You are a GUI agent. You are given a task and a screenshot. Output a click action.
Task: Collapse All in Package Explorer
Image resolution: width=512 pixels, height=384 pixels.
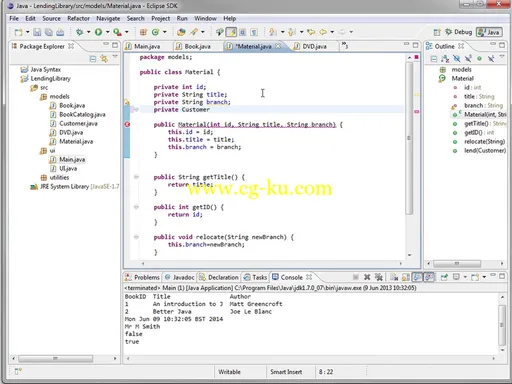click(x=93, y=59)
